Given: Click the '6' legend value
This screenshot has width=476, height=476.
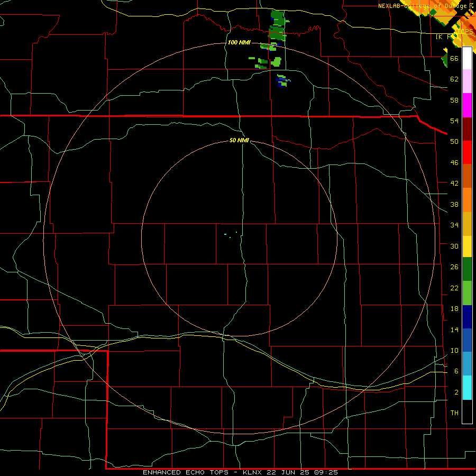Looking at the screenshot, I should (x=456, y=371).
